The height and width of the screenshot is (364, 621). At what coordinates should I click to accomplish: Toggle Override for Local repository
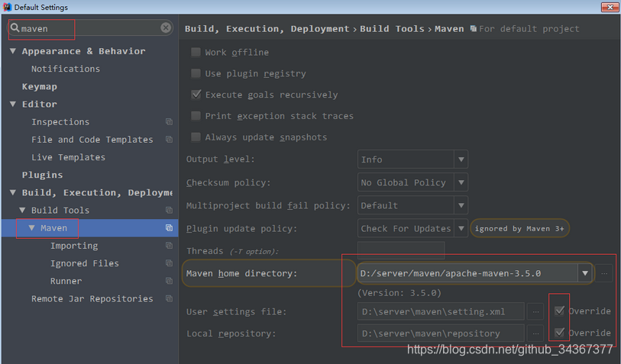559,333
